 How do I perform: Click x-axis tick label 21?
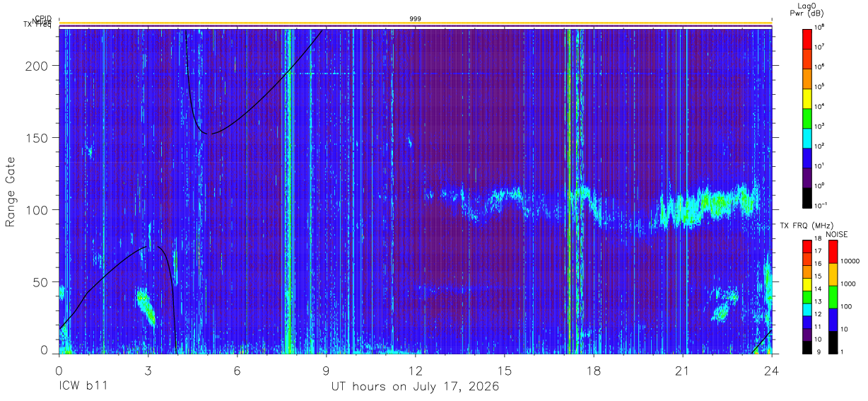pos(683,371)
